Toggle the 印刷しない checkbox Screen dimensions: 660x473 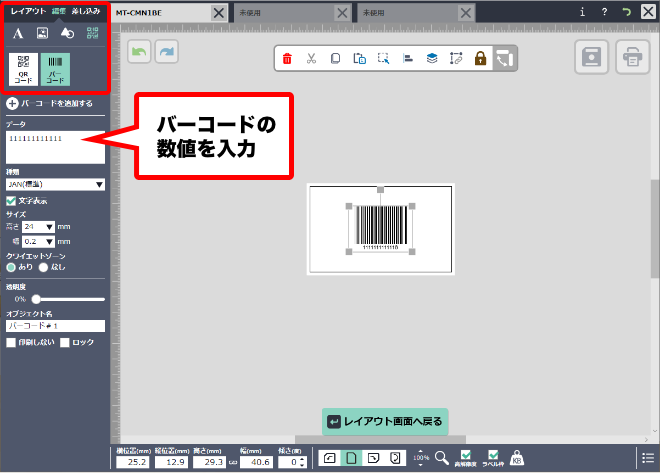tap(11, 343)
